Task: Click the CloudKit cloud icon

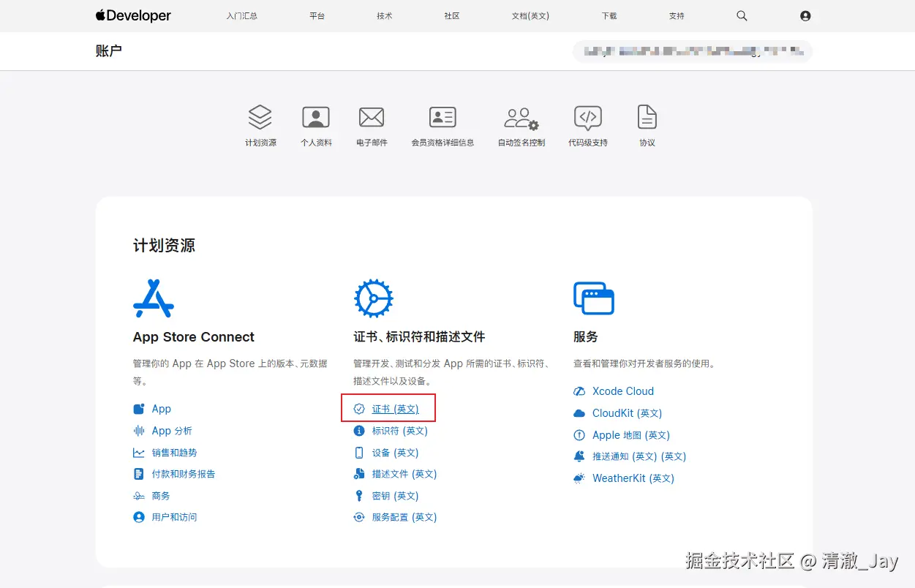Action: tap(579, 413)
